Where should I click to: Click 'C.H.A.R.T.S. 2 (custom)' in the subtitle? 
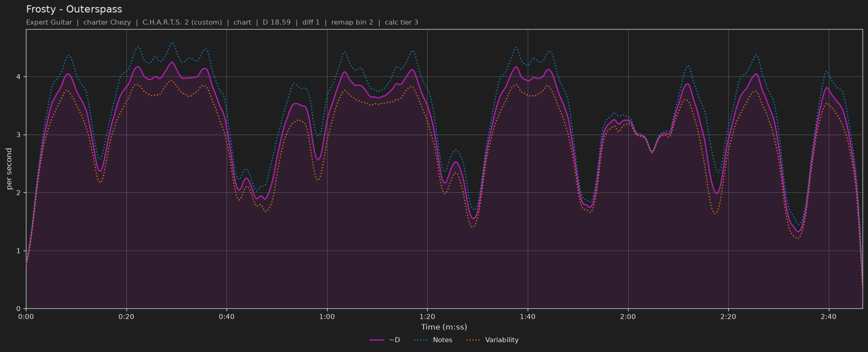[182, 22]
